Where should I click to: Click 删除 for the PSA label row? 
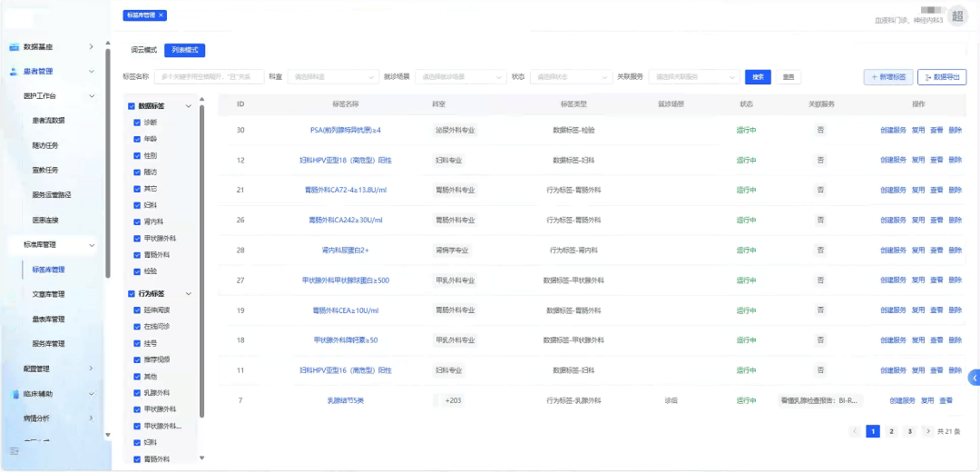click(x=955, y=130)
